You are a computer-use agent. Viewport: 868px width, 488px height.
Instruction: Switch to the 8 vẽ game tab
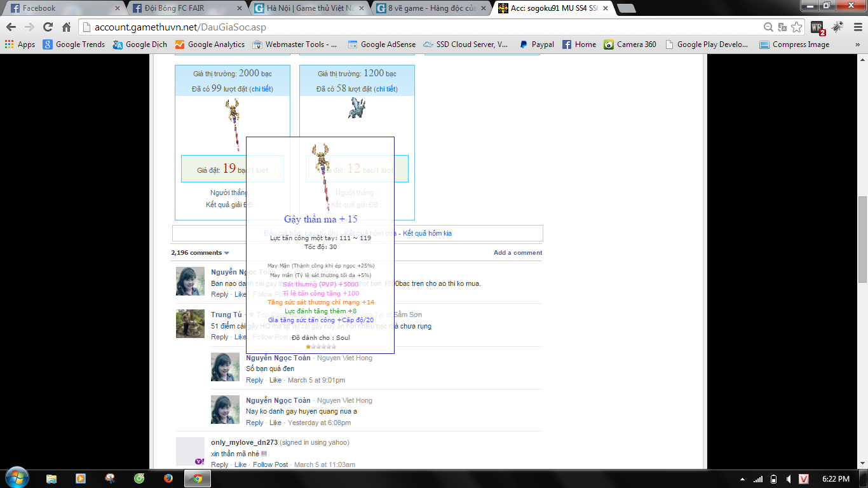point(432,8)
